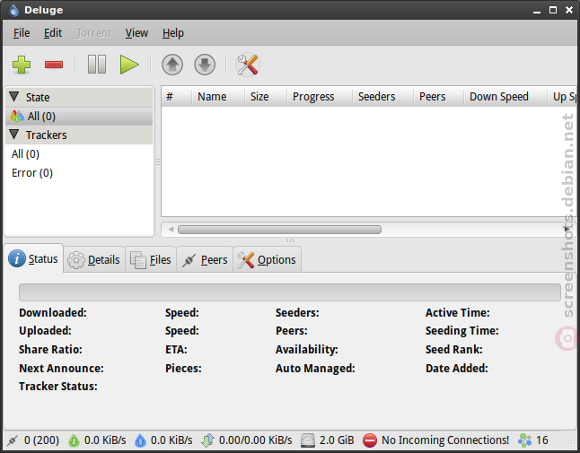Click the pane divider handle beside sidebar
This screenshot has width=580, height=453.
coord(158,162)
